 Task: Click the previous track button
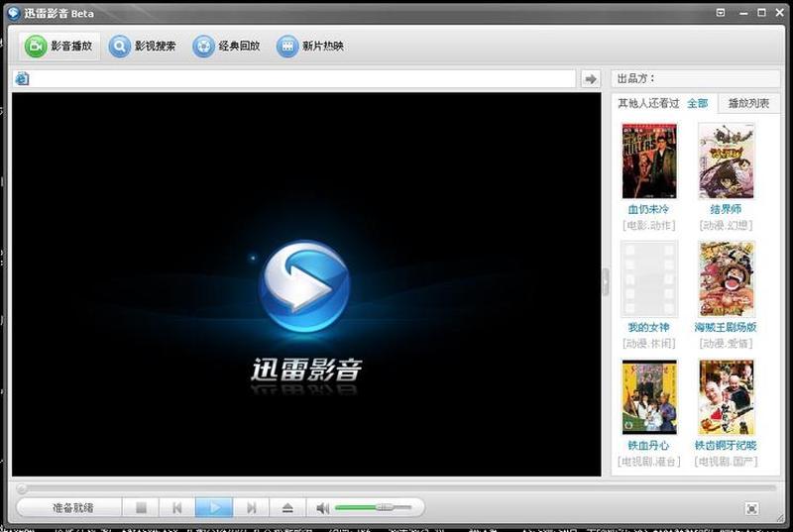(177, 508)
